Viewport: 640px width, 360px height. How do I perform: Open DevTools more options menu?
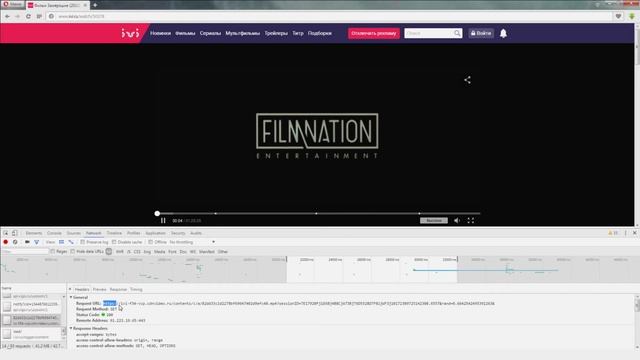pos(625,233)
